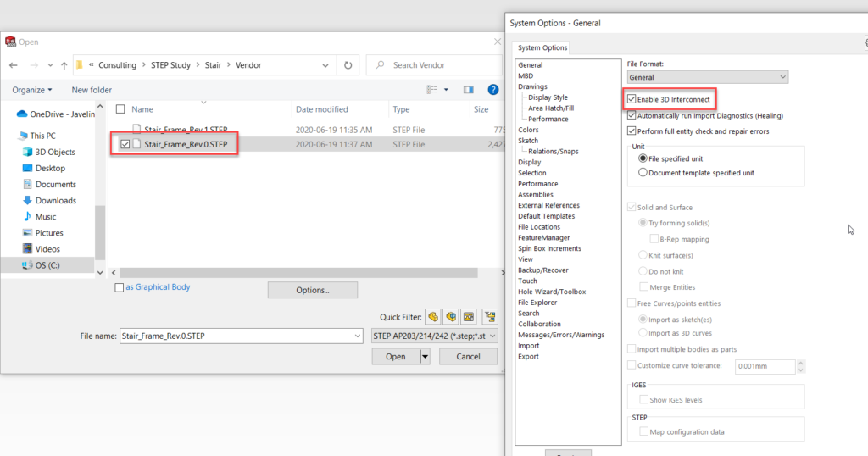Select File Locations option
The height and width of the screenshot is (456, 868).
[539, 227]
